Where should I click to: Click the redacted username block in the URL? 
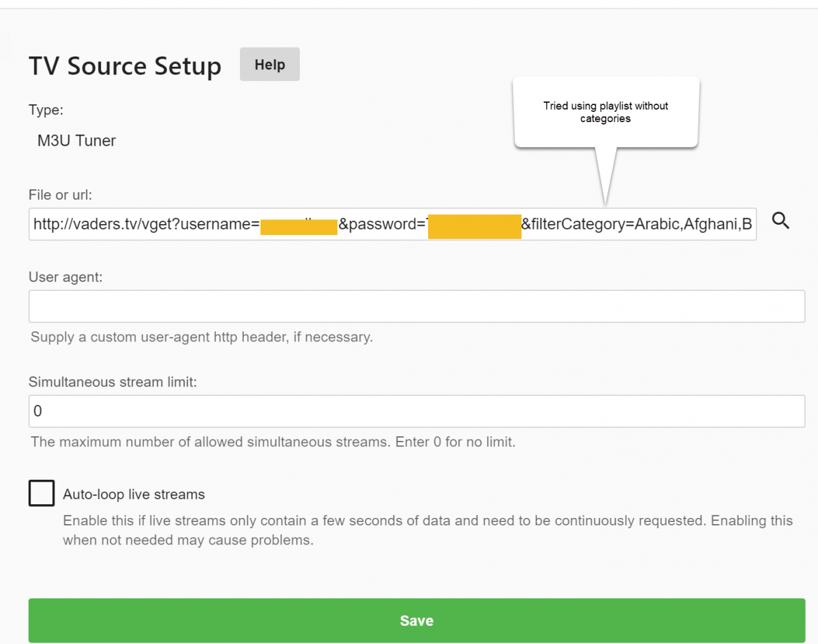pyautogui.click(x=299, y=225)
